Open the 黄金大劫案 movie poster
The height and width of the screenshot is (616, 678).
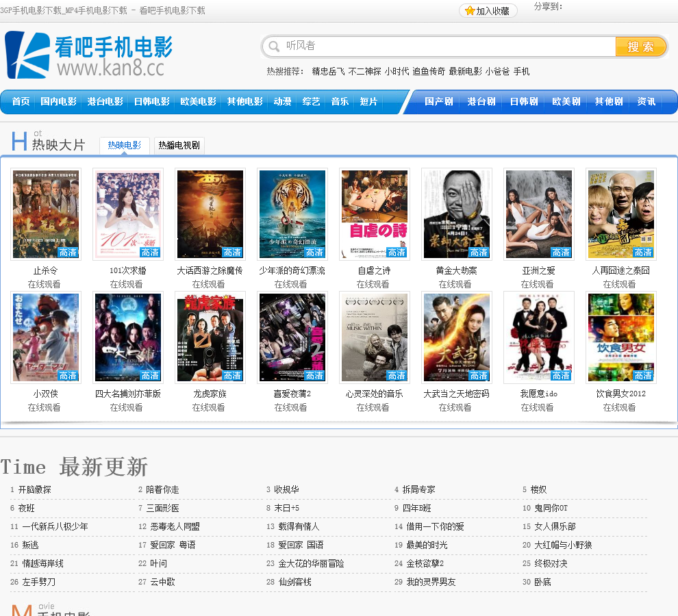pyautogui.click(x=457, y=214)
